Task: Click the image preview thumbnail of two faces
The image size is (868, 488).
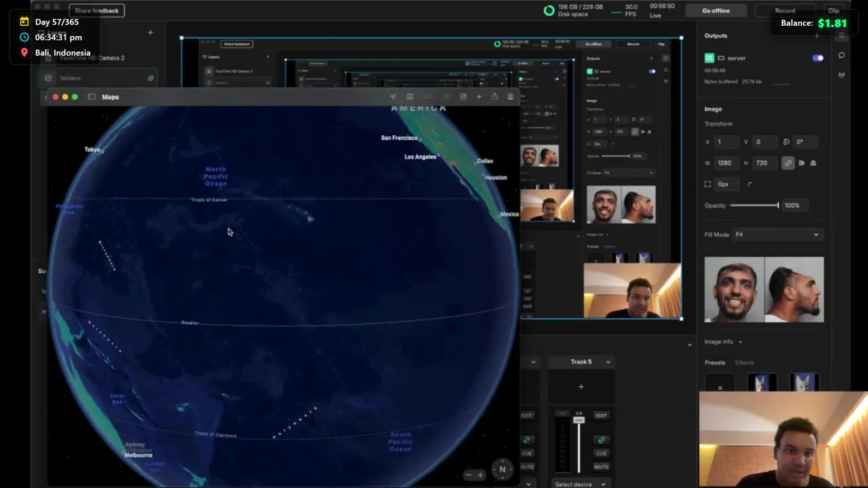Action: coord(764,289)
